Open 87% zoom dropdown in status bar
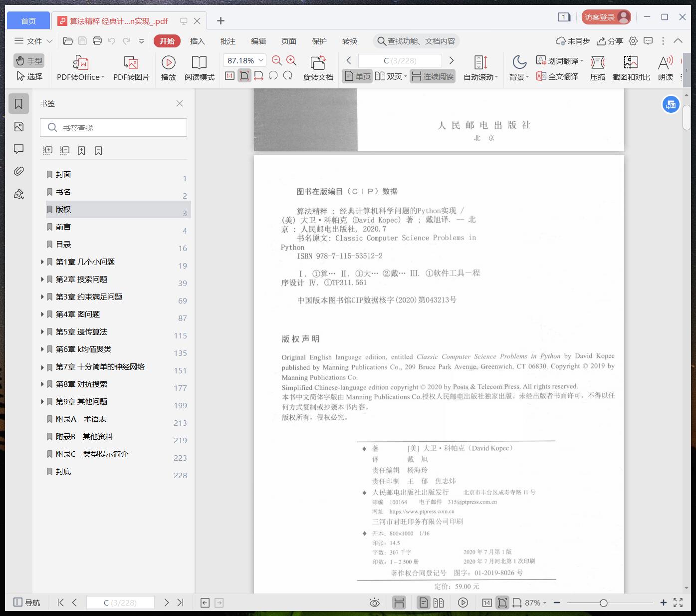The image size is (696, 616). coord(544,603)
